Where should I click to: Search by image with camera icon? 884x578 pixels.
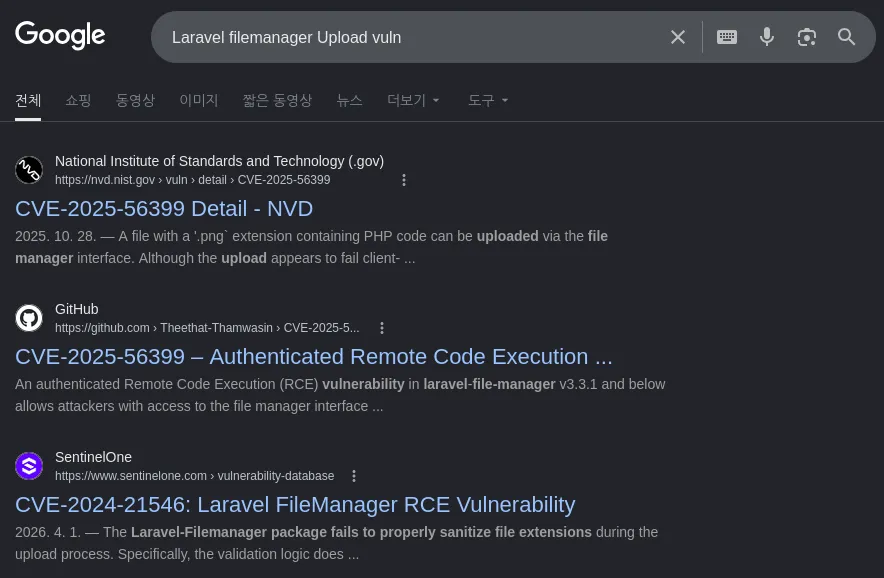tap(807, 37)
